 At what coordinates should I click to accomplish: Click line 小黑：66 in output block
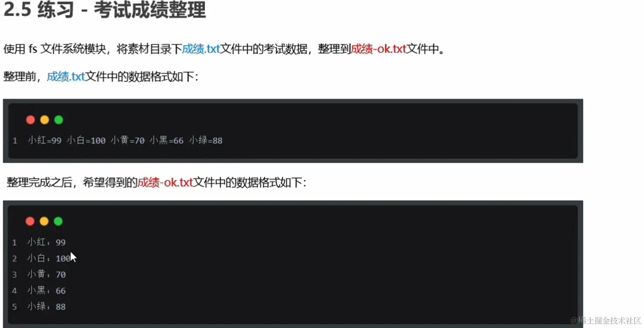46,291
